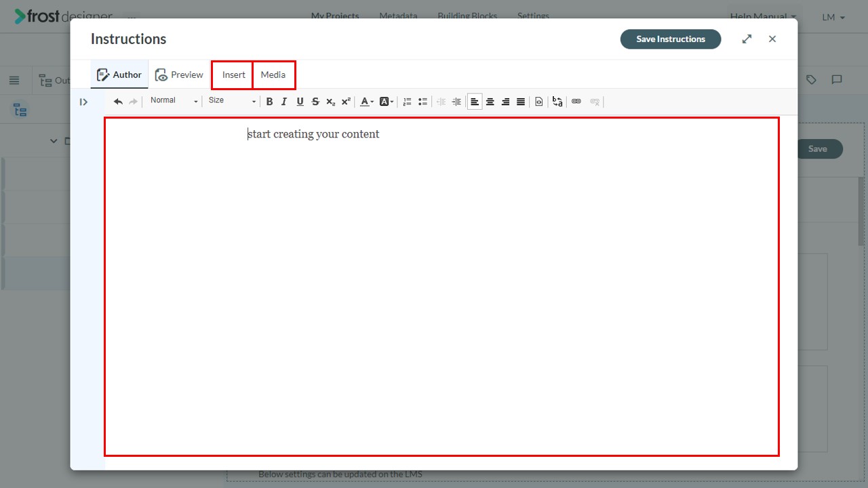Click the source code snippet icon

pos(539,102)
